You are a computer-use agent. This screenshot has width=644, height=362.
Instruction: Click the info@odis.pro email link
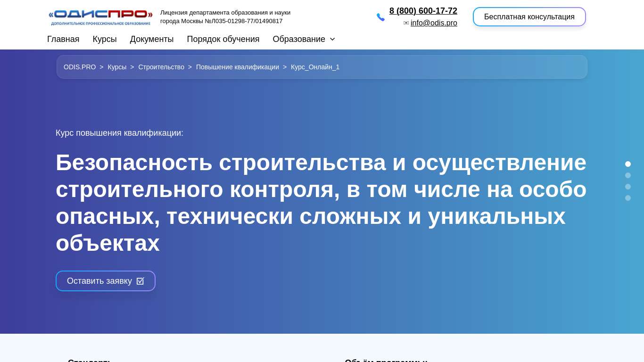pos(434,23)
